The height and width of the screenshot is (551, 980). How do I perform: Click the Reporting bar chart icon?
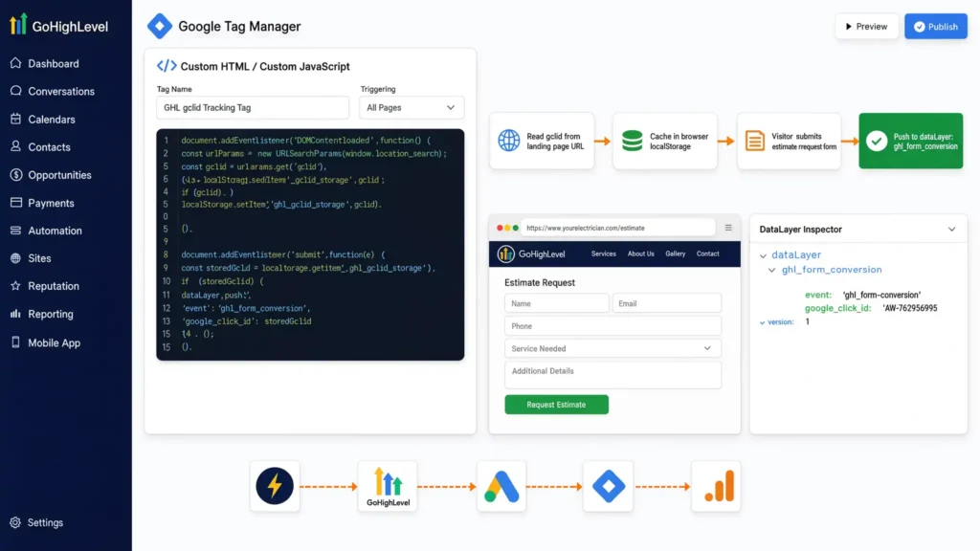tap(15, 314)
